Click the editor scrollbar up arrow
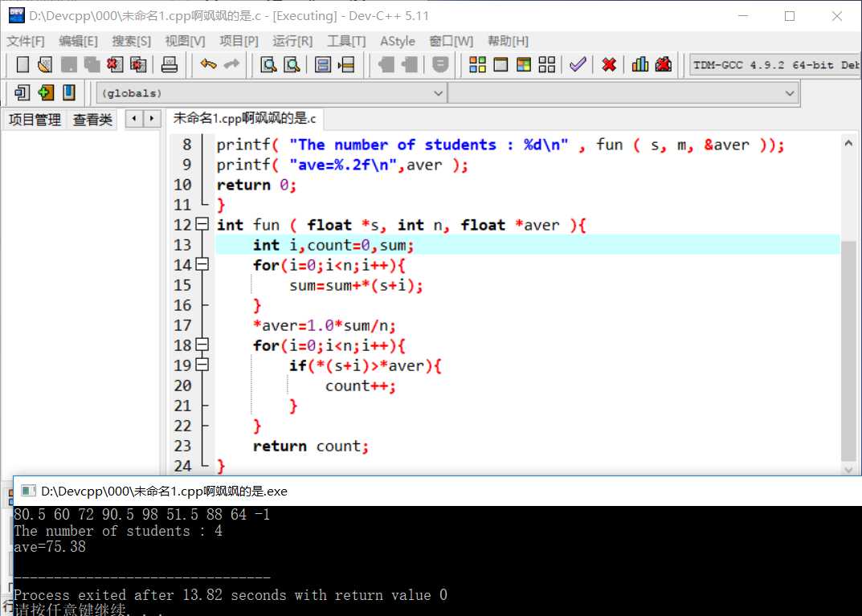The width and height of the screenshot is (862, 616). pyautogui.click(x=848, y=143)
